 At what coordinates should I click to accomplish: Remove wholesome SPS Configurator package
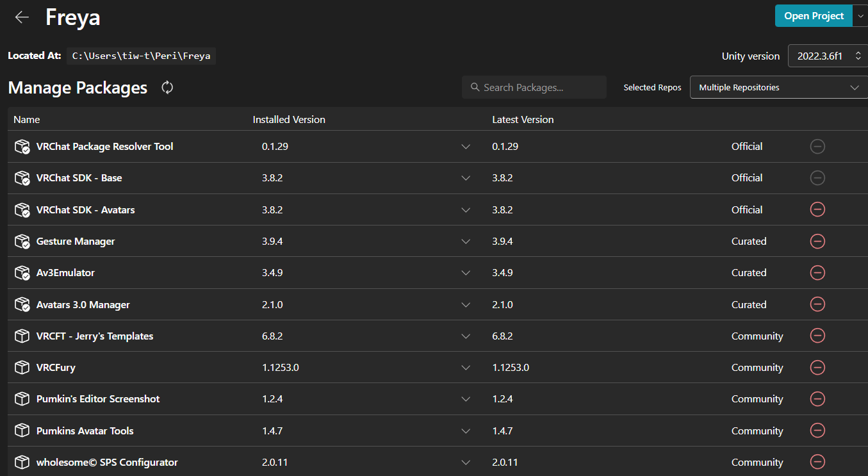point(817,462)
